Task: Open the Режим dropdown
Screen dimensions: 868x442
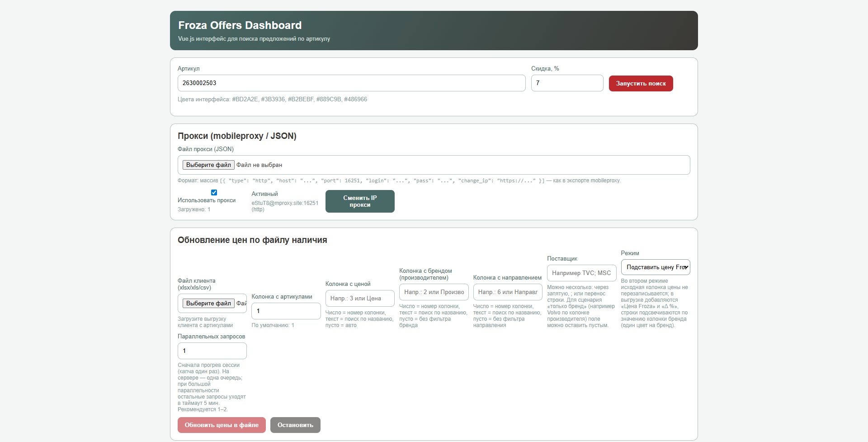Action: [656, 267]
